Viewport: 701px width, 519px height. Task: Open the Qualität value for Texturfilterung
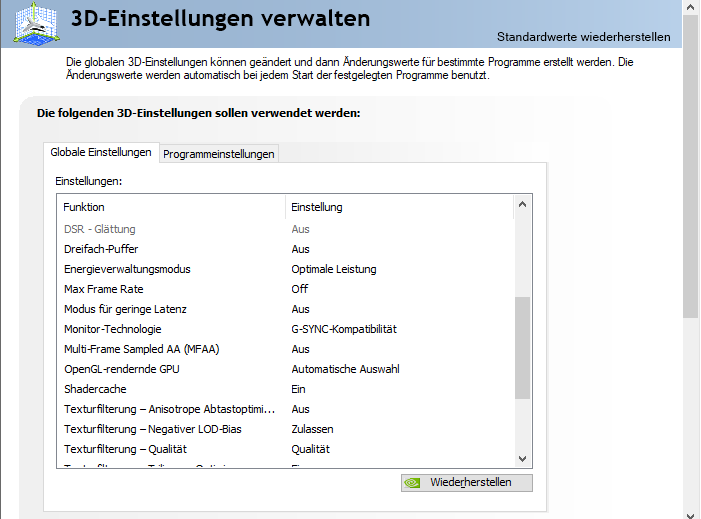click(x=311, y=449)
